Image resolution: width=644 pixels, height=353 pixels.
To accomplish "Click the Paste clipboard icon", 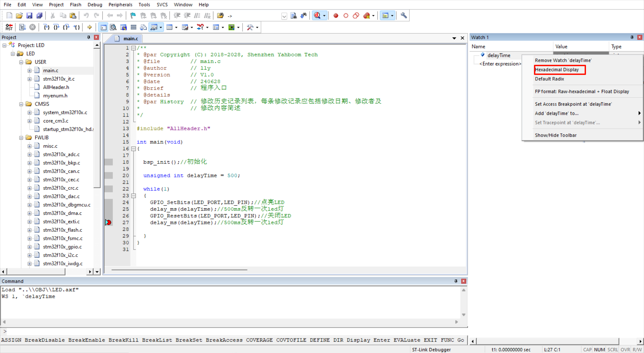I will pos(73,15).
